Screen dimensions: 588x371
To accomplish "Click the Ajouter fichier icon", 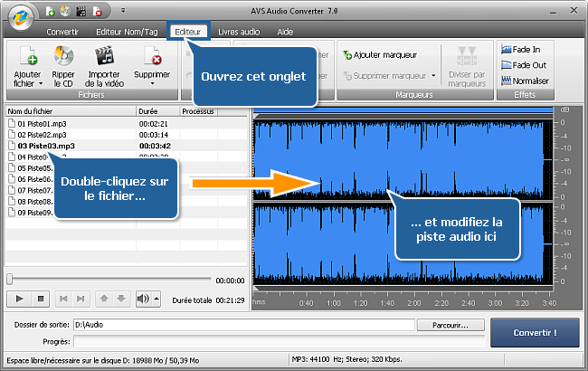I will (x=27, y=56).
